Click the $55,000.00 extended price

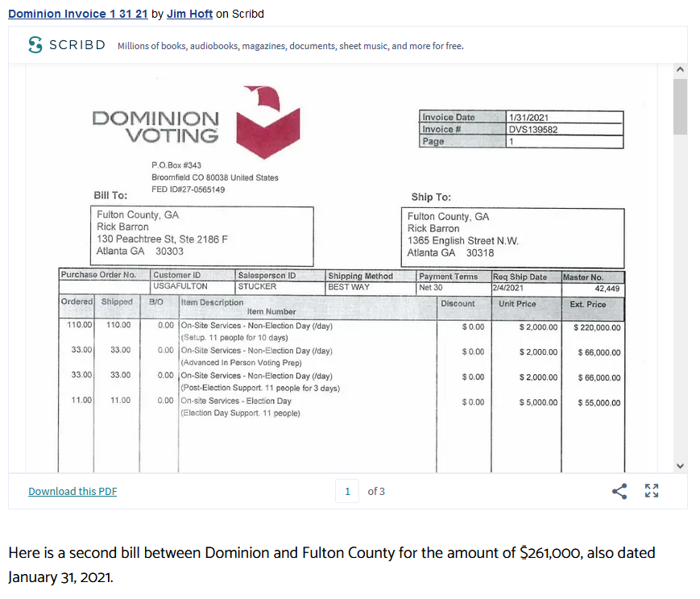tap(599, 402)
